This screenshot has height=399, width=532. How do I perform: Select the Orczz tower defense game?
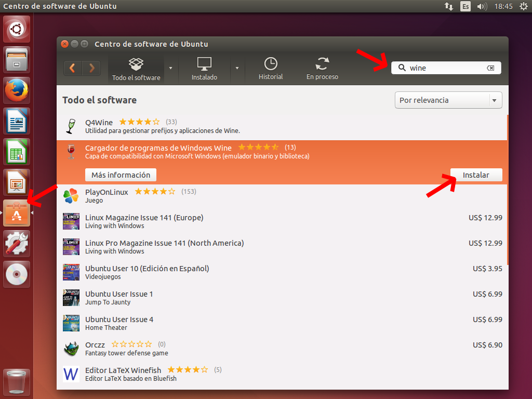point(282,349)
